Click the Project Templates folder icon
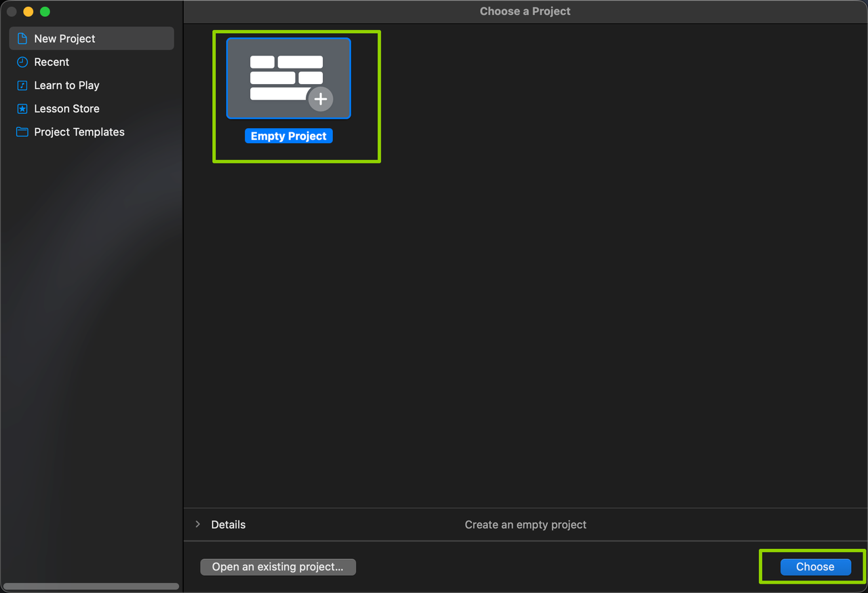The width and height of the screenshot is (868, 593). [22, 132]
